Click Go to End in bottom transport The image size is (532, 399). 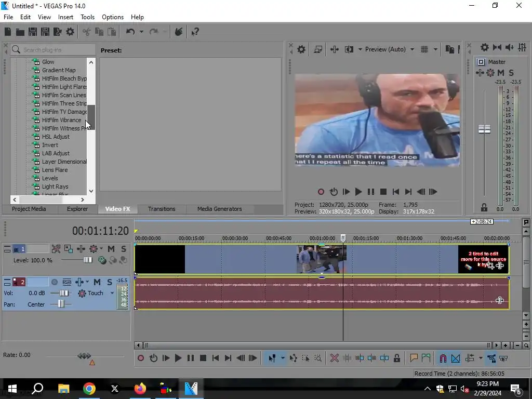[x=228, y=358]
